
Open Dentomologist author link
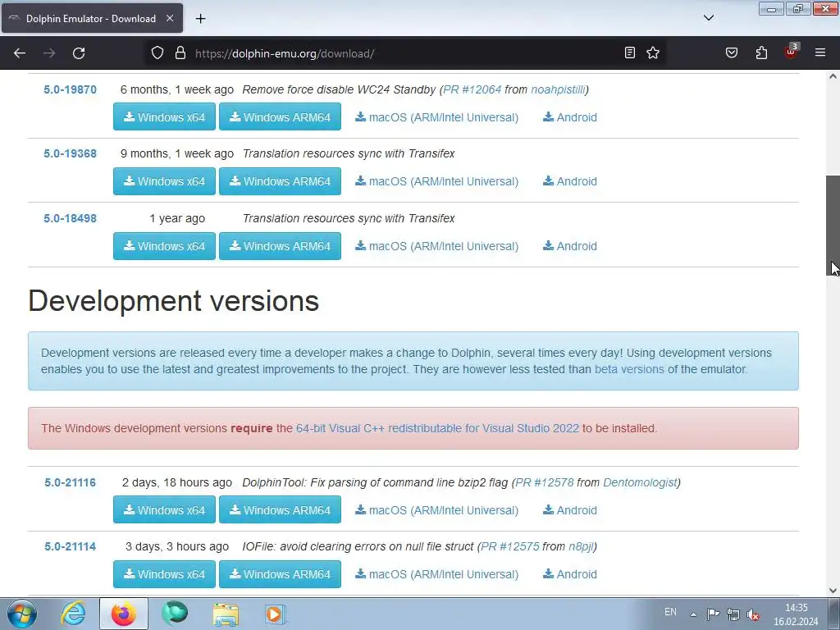click(640, 482)
